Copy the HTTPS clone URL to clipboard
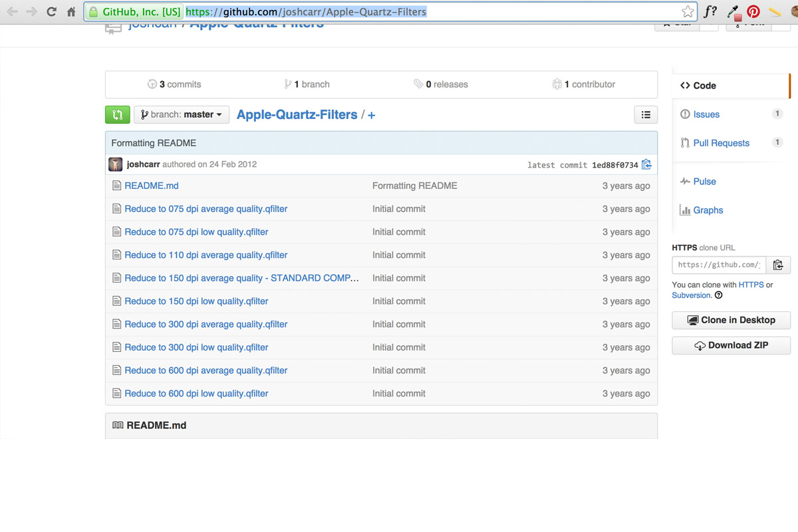This screenshot has width=798, height=532. click(778, 265)
